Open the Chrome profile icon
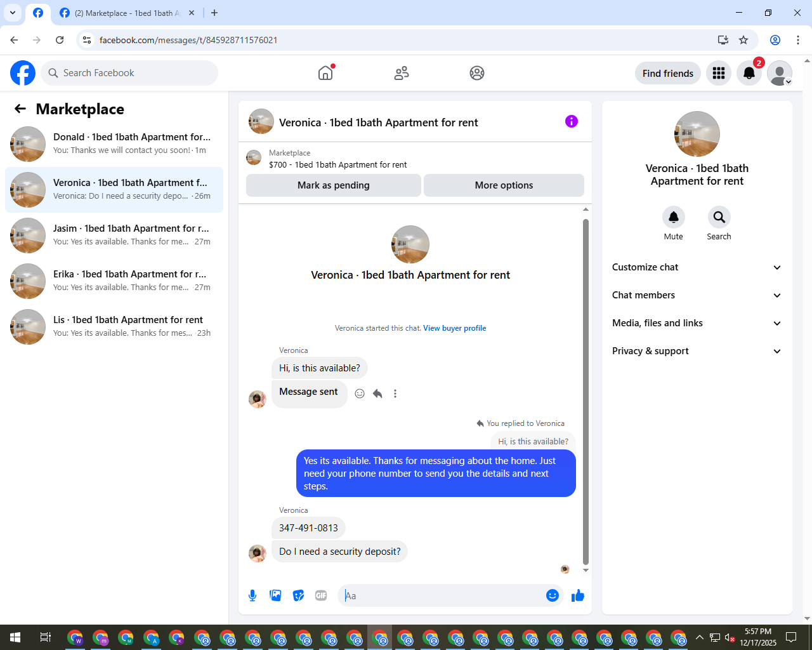 point(775,40)
